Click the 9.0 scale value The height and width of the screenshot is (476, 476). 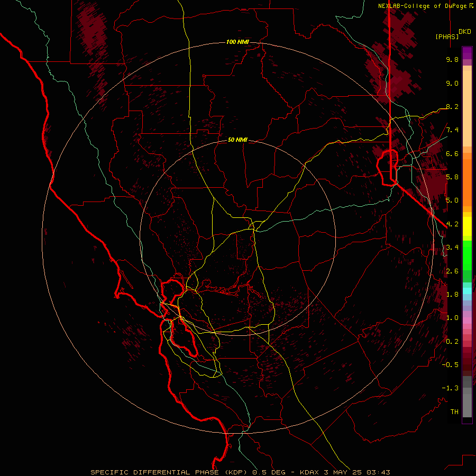click(452, 83)
